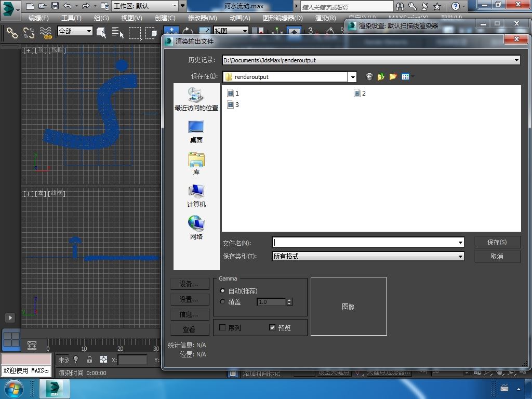
Task: Click the Undo arrow icon
Action: point(67,6)
